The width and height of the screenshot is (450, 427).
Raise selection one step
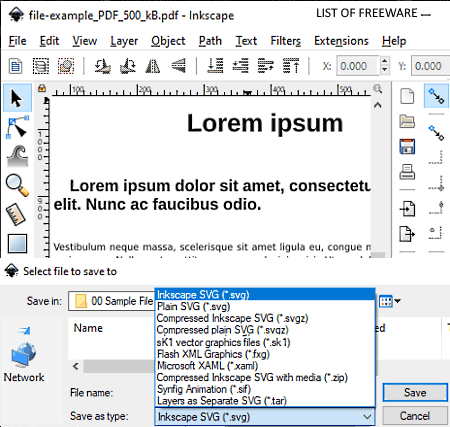point(266,66)
